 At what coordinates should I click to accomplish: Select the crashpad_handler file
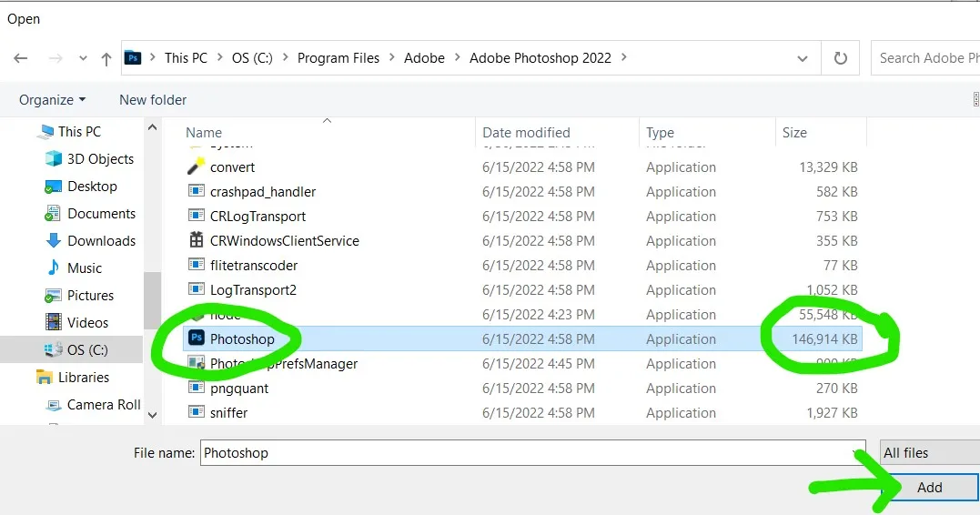[x=263, y=192]
